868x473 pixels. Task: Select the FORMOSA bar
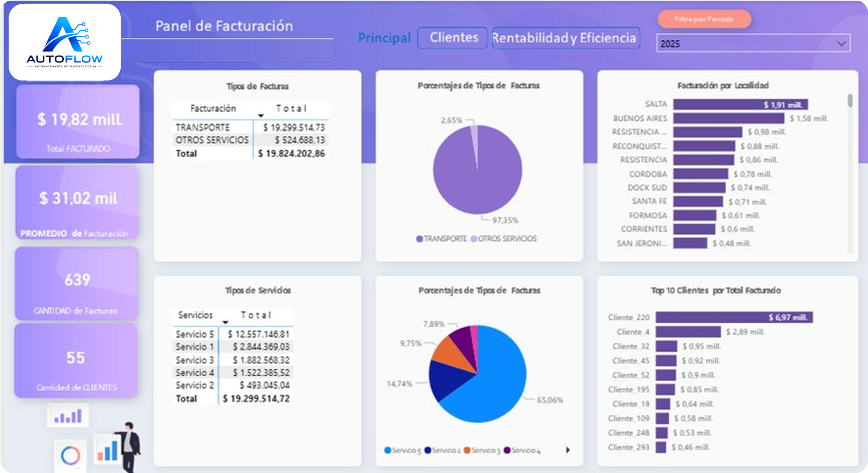point(695,216)
